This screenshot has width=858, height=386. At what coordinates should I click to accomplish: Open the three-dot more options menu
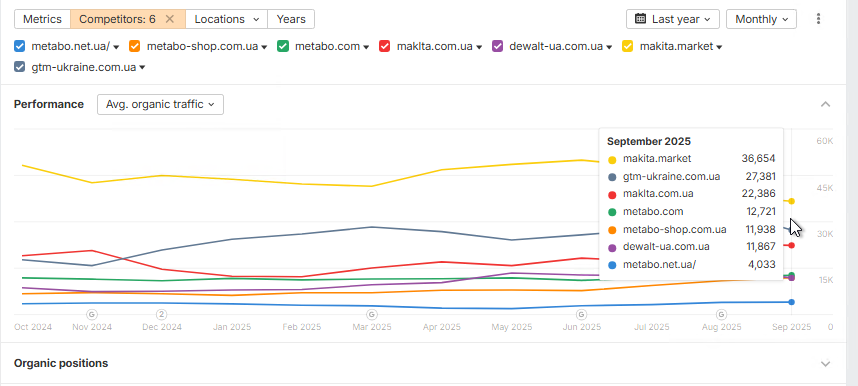(x=818, y=19)
